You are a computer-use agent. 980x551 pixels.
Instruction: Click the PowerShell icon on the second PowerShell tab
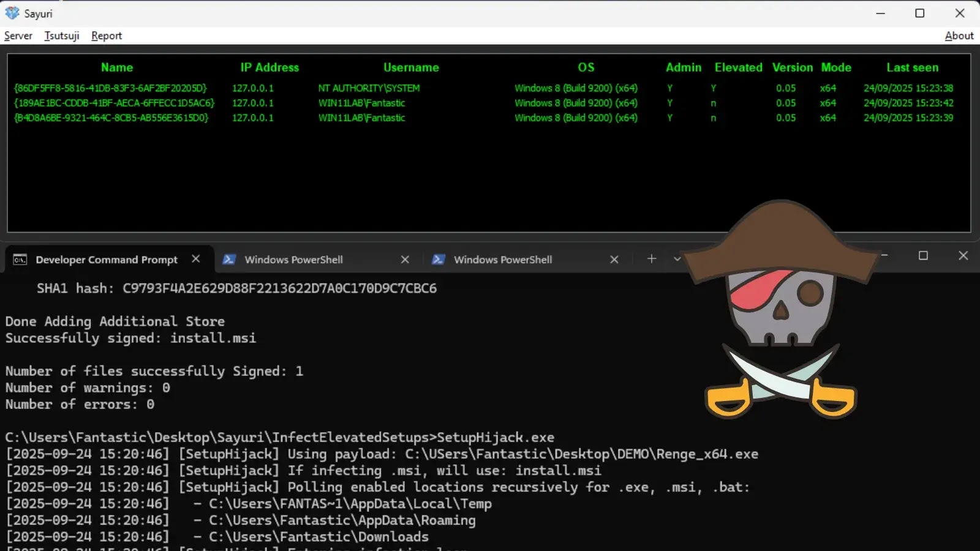click(x=439, y=259)
